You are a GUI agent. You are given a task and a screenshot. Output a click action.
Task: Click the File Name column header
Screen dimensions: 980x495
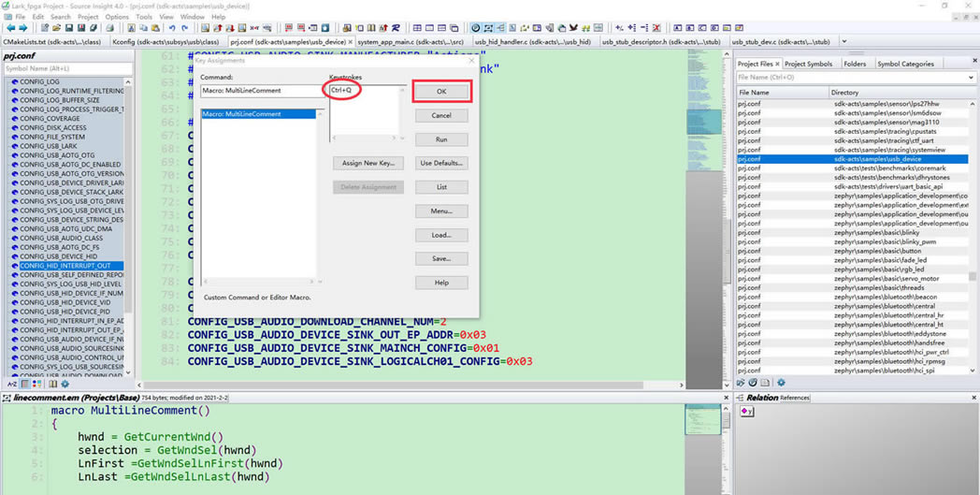point(782,92)
